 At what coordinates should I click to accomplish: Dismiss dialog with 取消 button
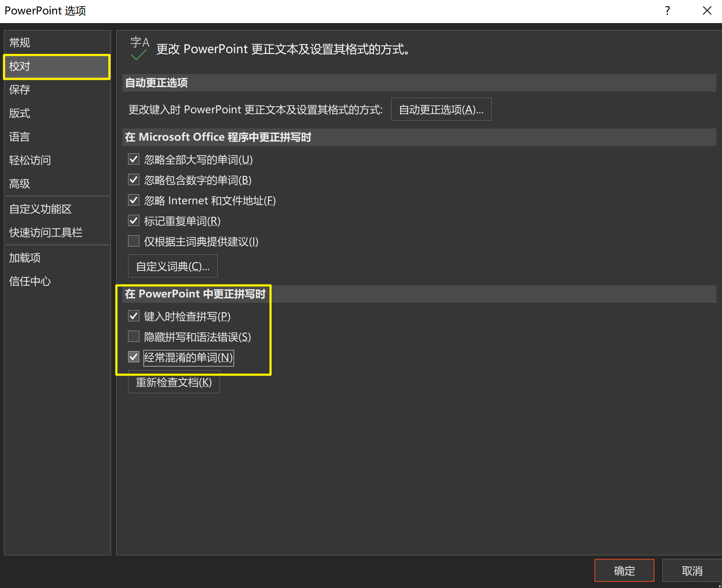(x=692, y=571)
